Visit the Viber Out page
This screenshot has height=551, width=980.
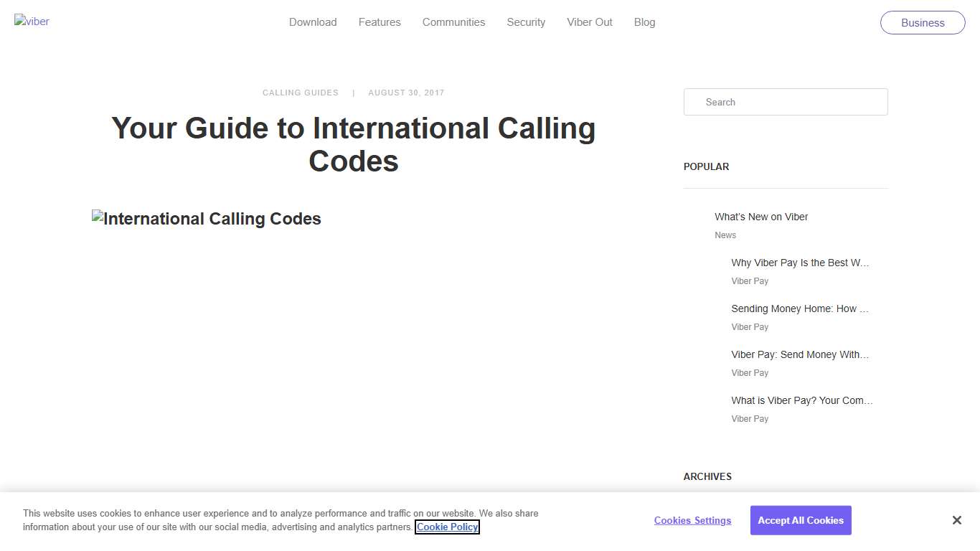coord(590,22)
